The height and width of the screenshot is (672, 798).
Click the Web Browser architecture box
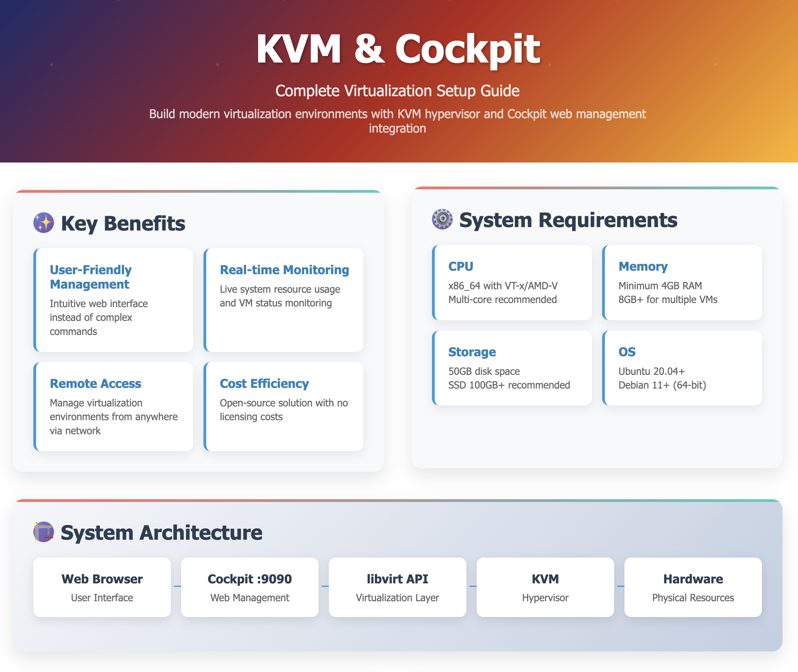click(x=102, y=587)
